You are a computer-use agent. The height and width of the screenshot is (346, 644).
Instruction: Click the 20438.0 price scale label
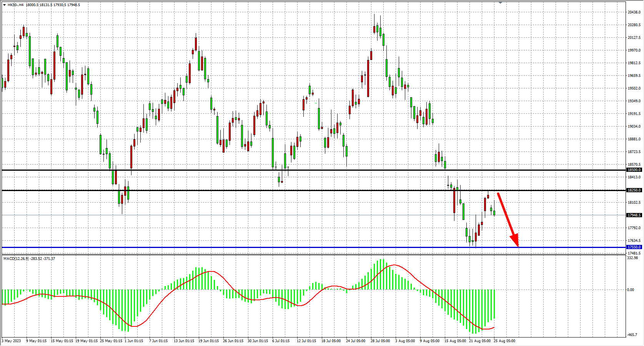click(x=634, y=12)
